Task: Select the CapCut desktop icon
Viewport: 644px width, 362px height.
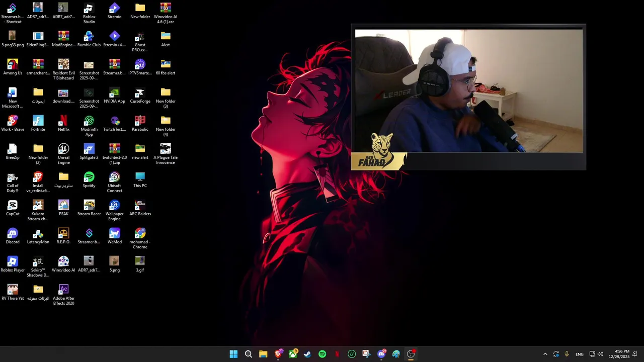Action: tap(13, 208)
